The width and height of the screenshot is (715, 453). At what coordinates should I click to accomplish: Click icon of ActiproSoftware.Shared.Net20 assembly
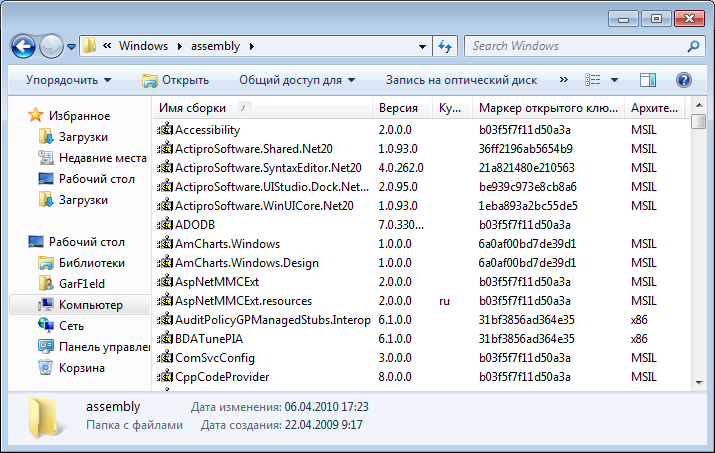point(165,148)
